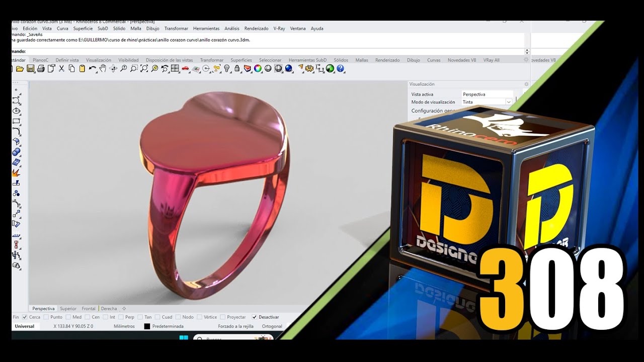The image size is (644, 362).
Task: Select the Circle tool in left sidebar
Action: click(x=16, y=111)
